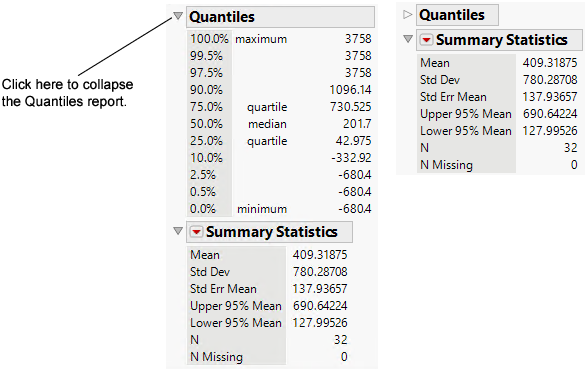Click Mean value 409.31875 in left panel
Viewport: 587px width, 371px height.
[320, 255]
